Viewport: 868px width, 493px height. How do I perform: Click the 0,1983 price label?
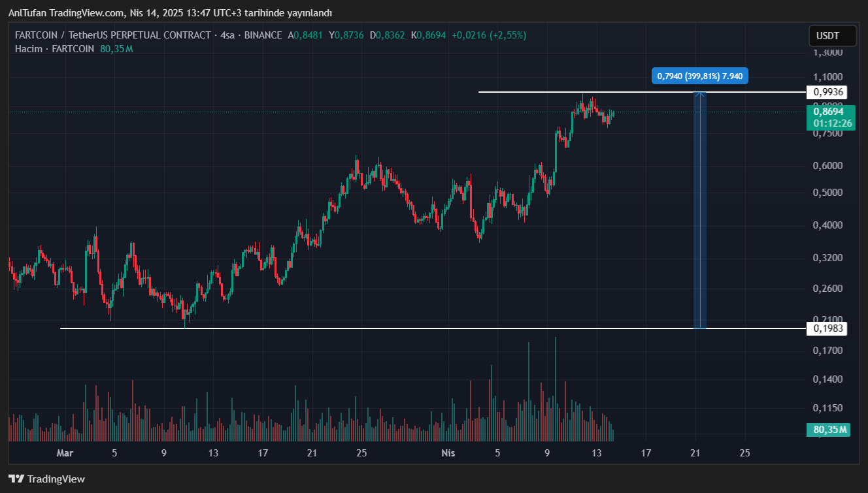coord(827,328)
